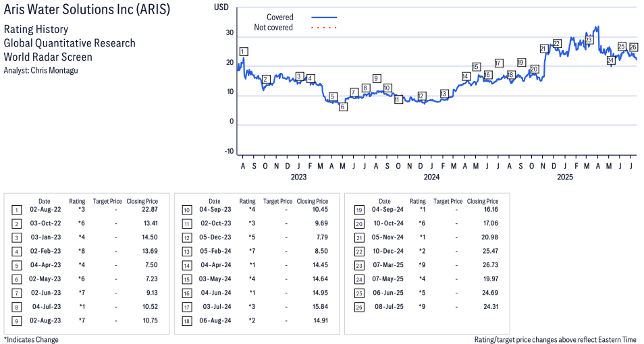Select the World Radar Screen heading
Viewport: 644px width, 344px height.
48,57
